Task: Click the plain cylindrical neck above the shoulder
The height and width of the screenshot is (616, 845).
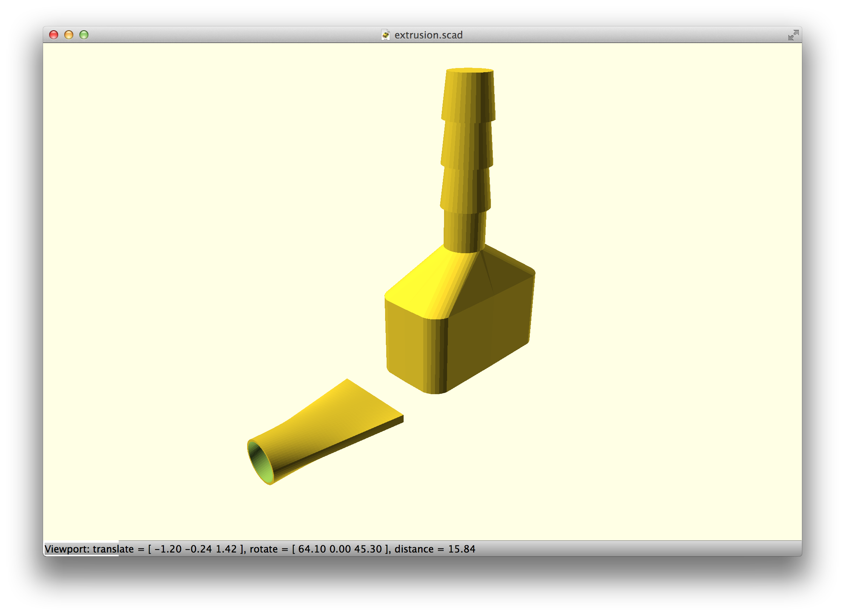Action: tap(464, 232)
